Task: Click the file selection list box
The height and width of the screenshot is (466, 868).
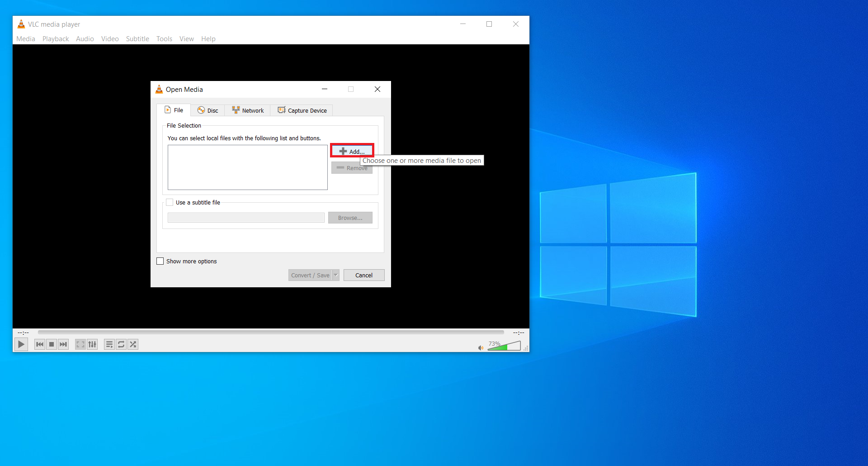Action: coord(247,167)
